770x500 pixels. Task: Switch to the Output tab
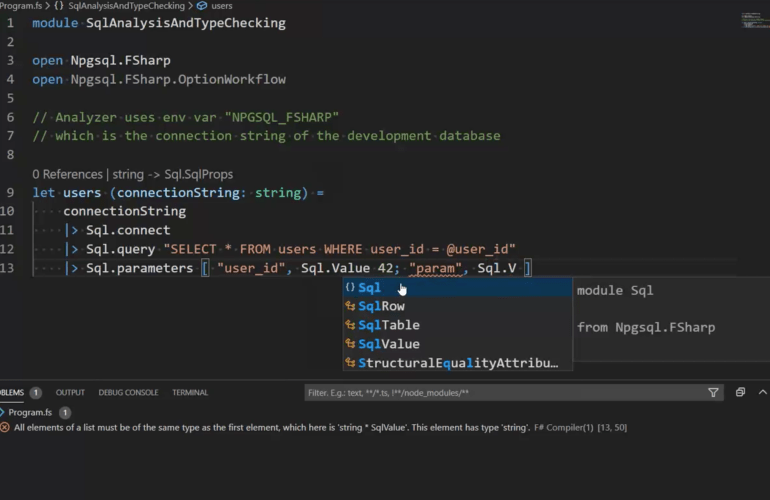click(70, 393)
